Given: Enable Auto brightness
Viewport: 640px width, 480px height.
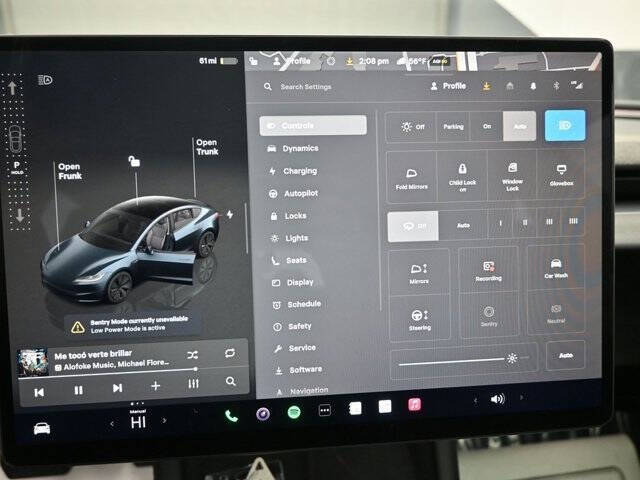Looking at the screenshot, I should click(565, 356).
